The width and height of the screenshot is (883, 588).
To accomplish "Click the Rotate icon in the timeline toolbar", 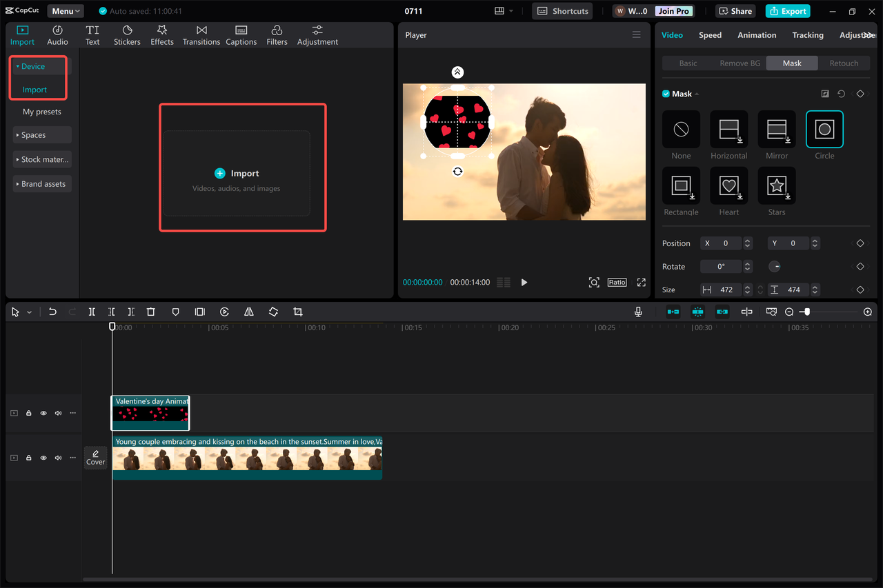I will pos(274,312).
